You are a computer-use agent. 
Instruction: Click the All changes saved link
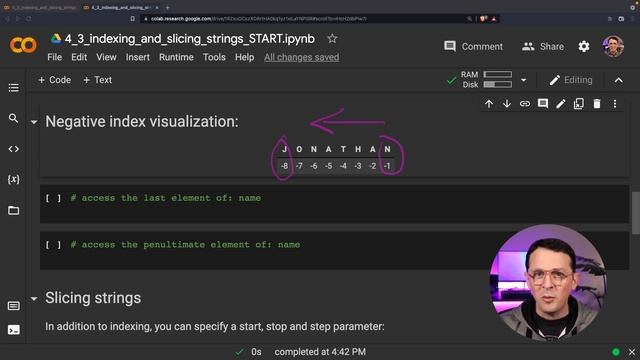(x=302, y=57)
